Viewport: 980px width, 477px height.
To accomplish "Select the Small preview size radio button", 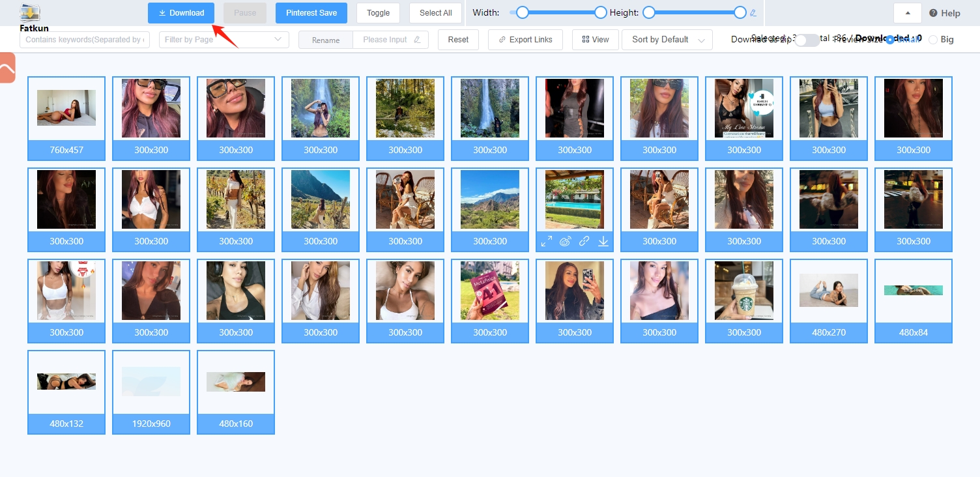I will tap(891, 40).
